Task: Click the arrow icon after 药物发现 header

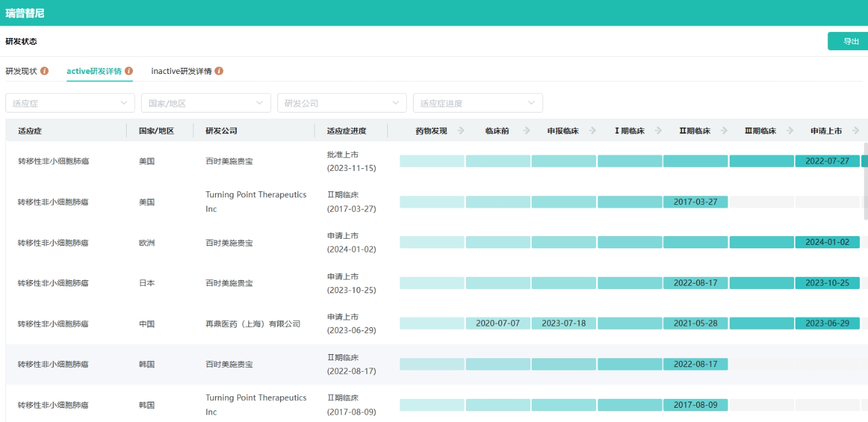Action: pyautogui.click(x=461, y=131)
